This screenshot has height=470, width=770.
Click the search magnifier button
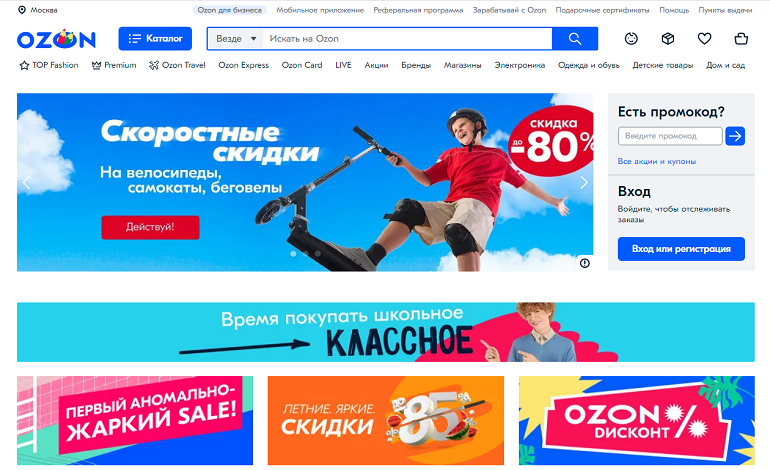pos(575,38)
